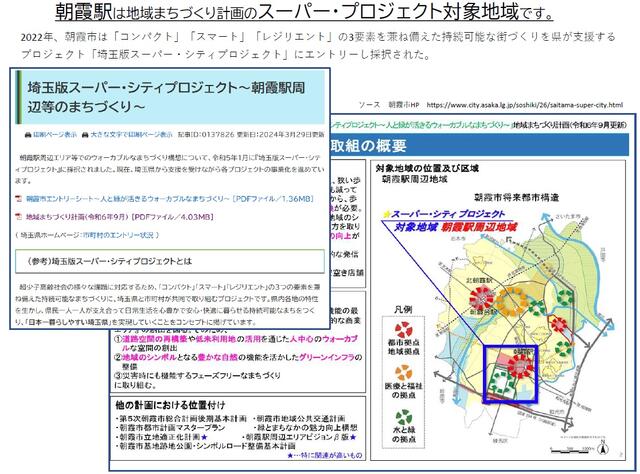
Task: Click the yellow star before スーパー・シティプロジェクト
Action: click(x=383, y=212)
